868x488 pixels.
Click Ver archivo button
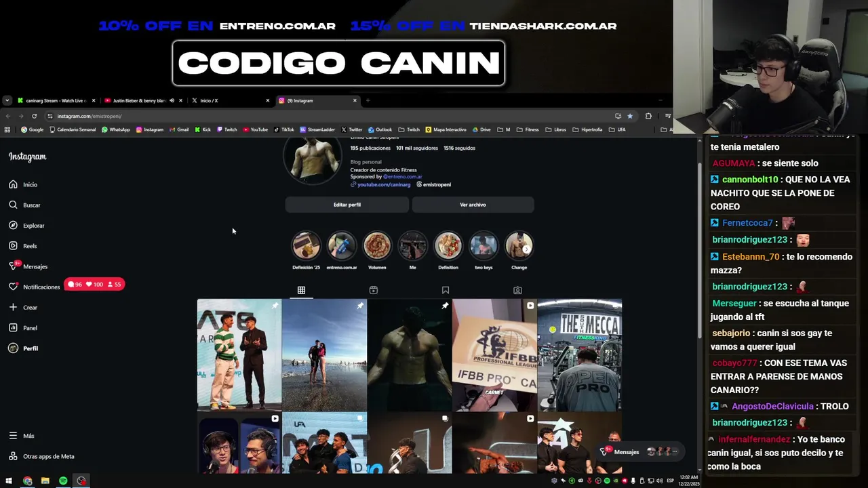click(x=473, y=205)
